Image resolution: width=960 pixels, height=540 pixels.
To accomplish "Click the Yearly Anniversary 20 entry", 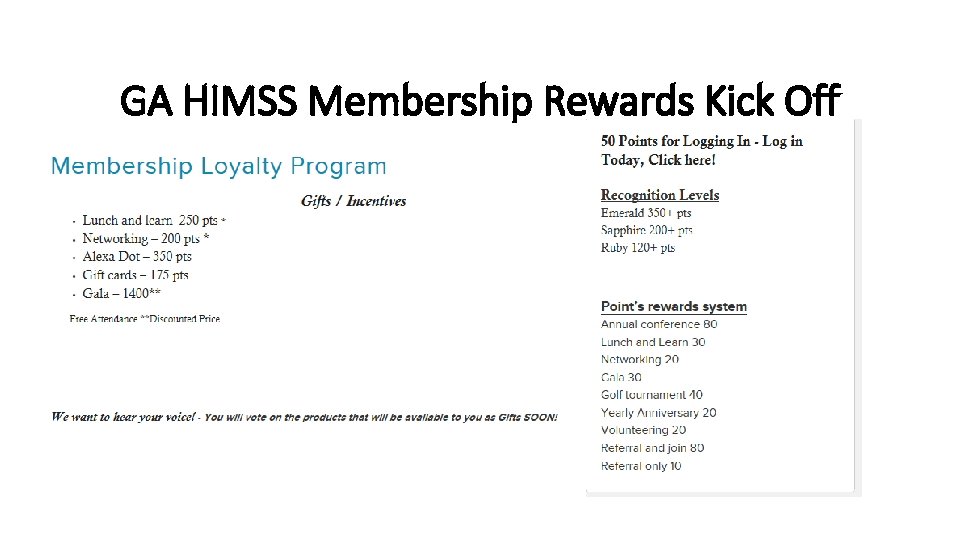I will tap(658, 412).
